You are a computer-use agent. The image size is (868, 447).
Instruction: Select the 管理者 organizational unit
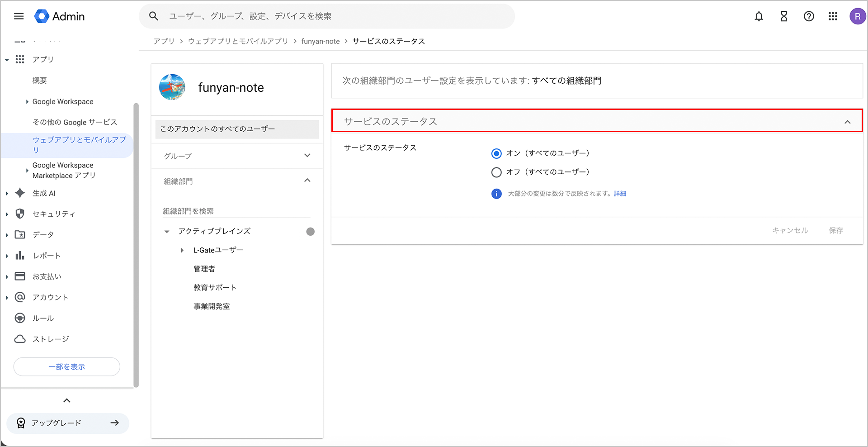click(x=204, y=269)
